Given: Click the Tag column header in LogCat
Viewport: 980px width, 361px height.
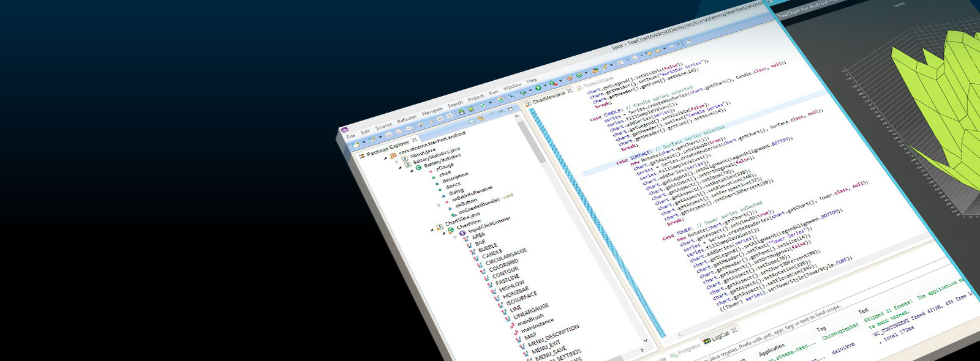Looking at the screenshot, I should (x=821, y=329).
